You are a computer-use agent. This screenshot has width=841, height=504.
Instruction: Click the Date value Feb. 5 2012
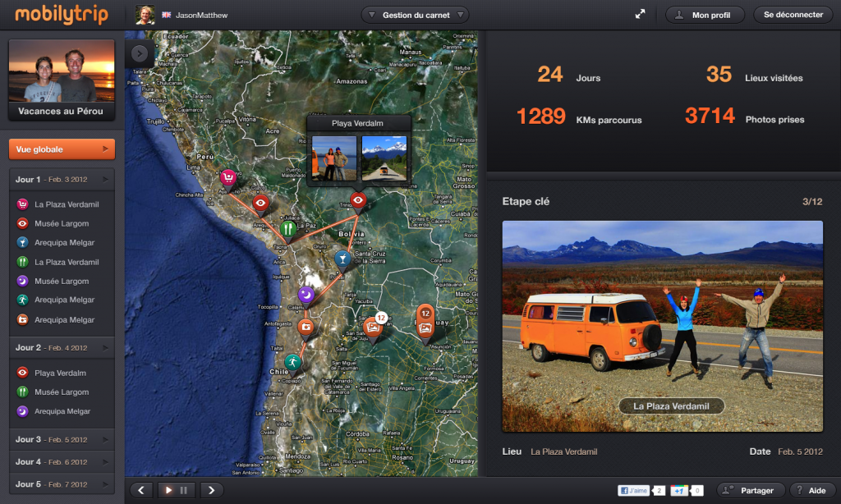800,451
